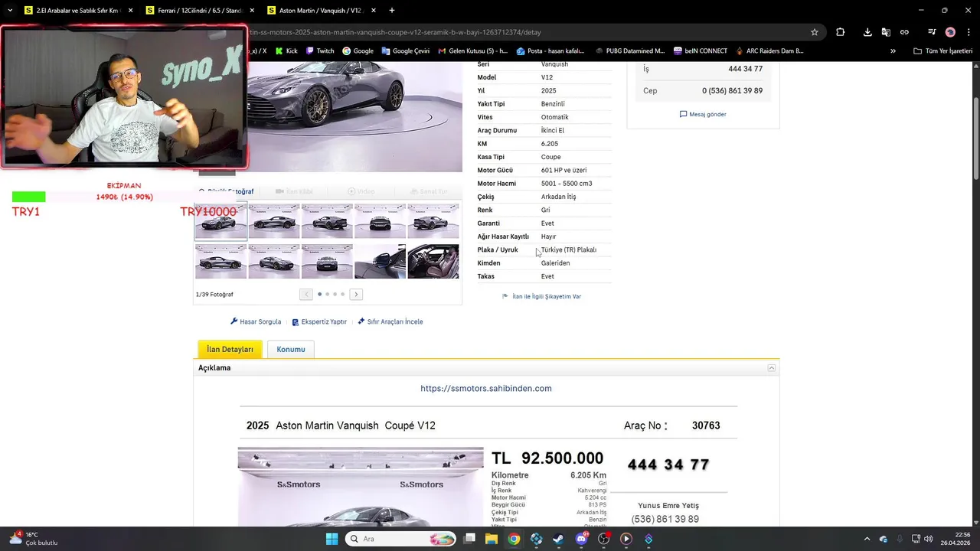Select the Video gallery tab
The width and height of the screenshot is (980, 551).
(361, 191)
